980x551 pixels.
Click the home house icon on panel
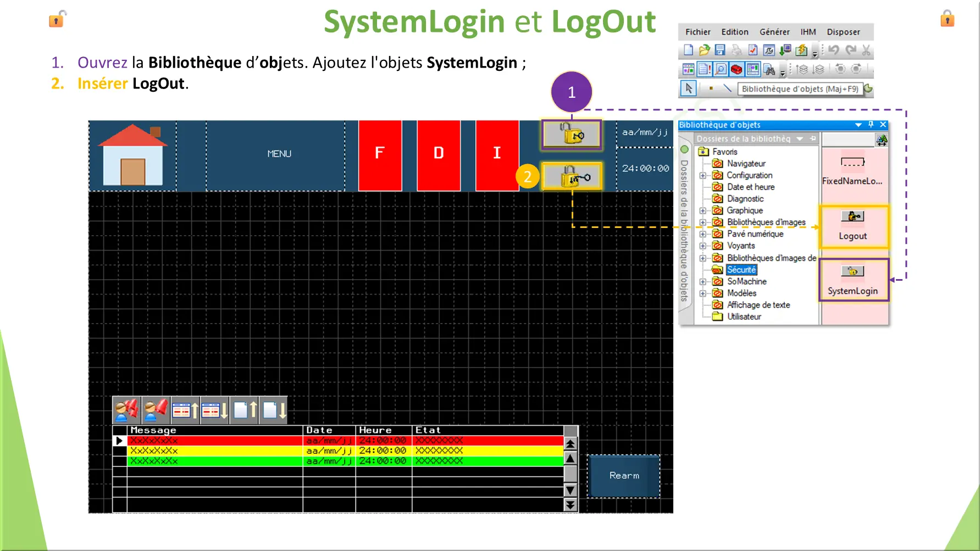click(x=132, y=155)
